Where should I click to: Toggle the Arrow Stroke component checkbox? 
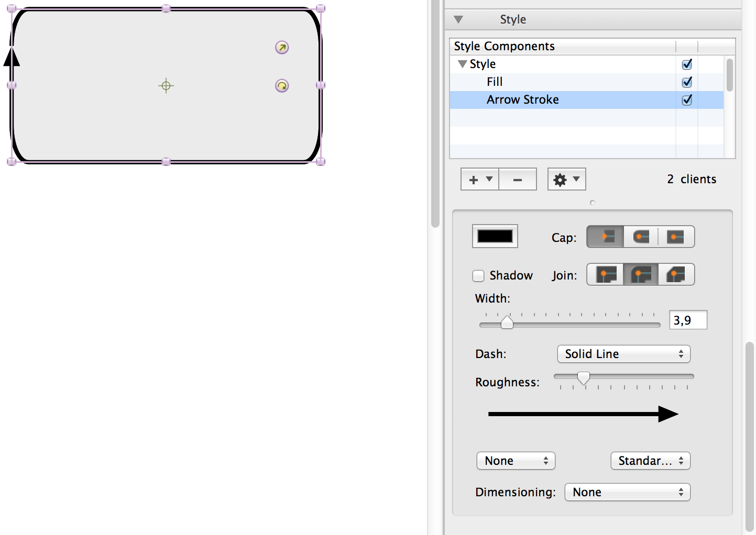[x=687, y=100]
